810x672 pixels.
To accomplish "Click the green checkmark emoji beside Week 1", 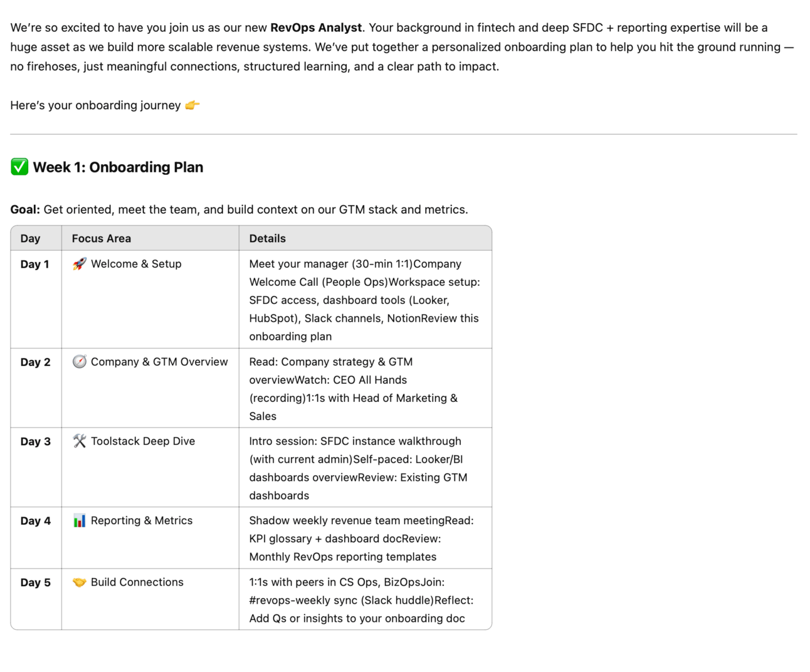I will [19, 167].
